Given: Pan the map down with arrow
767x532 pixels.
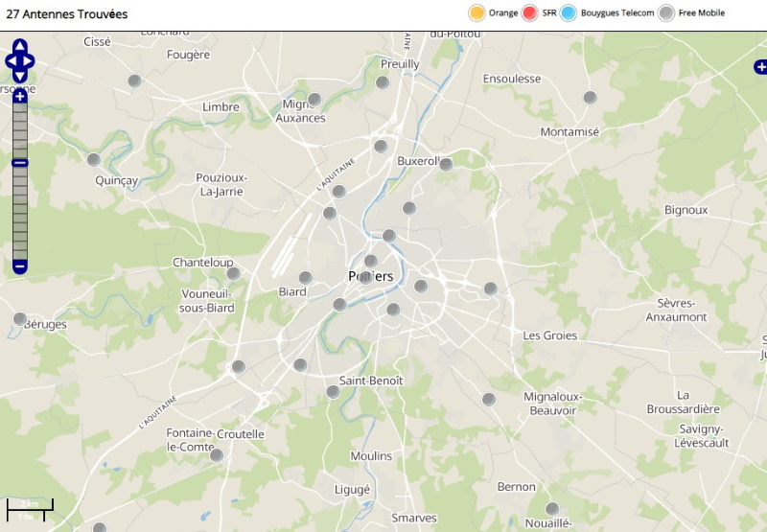Looking at the screenshot, I should [x=20, y=77].
